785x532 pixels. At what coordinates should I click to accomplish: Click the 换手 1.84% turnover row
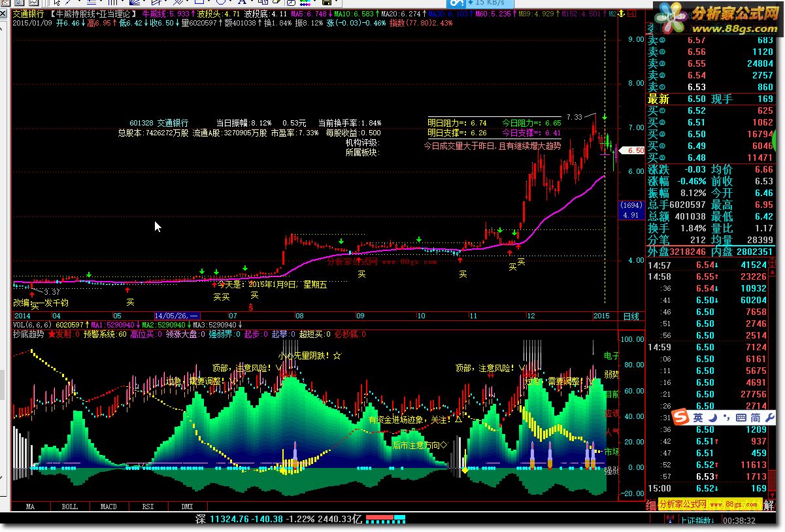[677, 228]
